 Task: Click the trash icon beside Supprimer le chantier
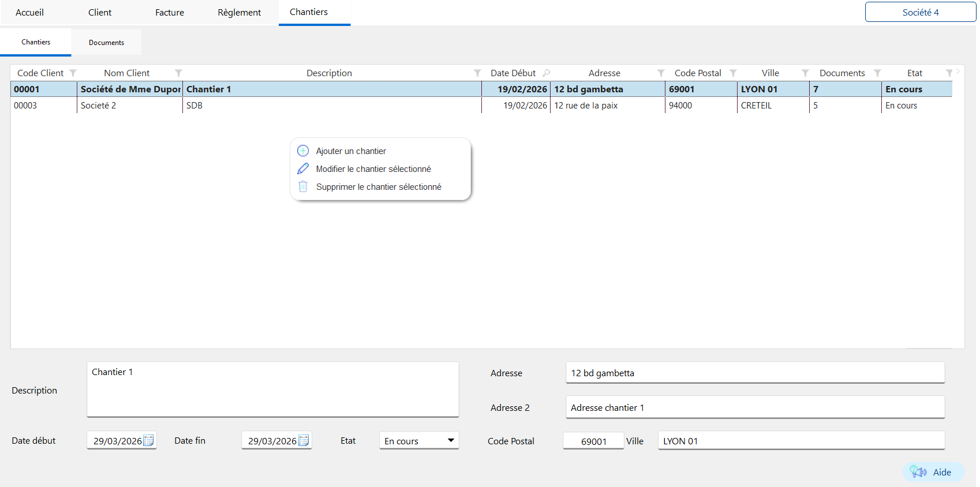click(303, 186)
